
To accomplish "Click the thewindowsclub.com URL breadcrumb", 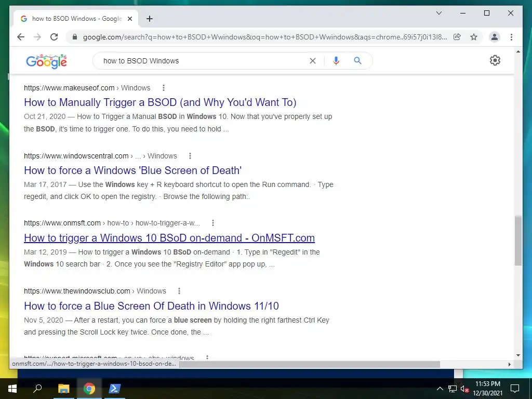I will tap(95, 291).
